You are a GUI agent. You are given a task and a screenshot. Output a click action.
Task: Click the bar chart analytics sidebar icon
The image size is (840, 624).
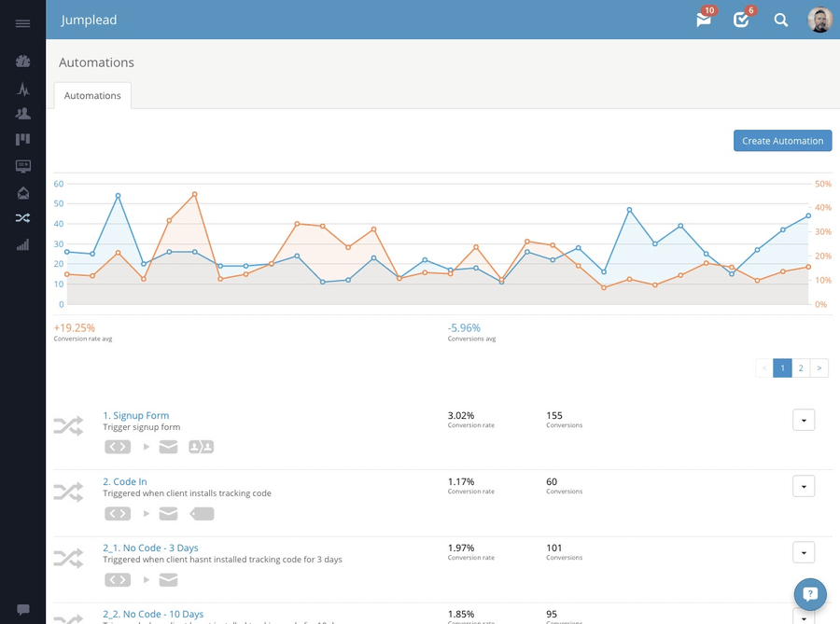point(22,245)
